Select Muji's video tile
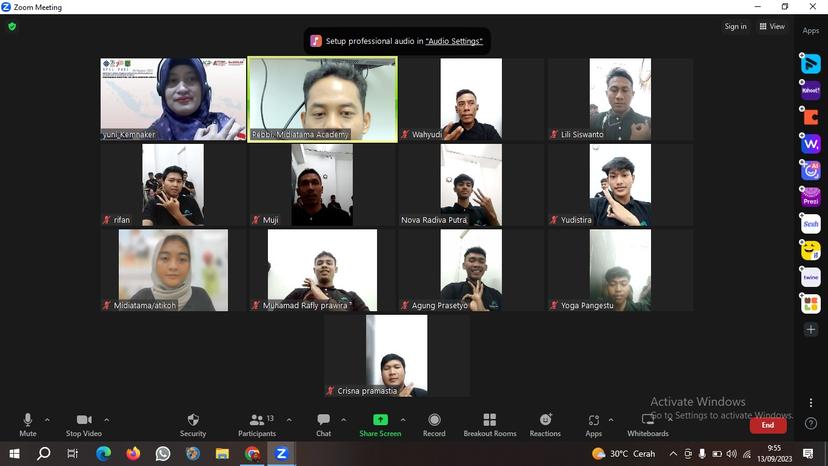828x466 pixels. (322, 185)
